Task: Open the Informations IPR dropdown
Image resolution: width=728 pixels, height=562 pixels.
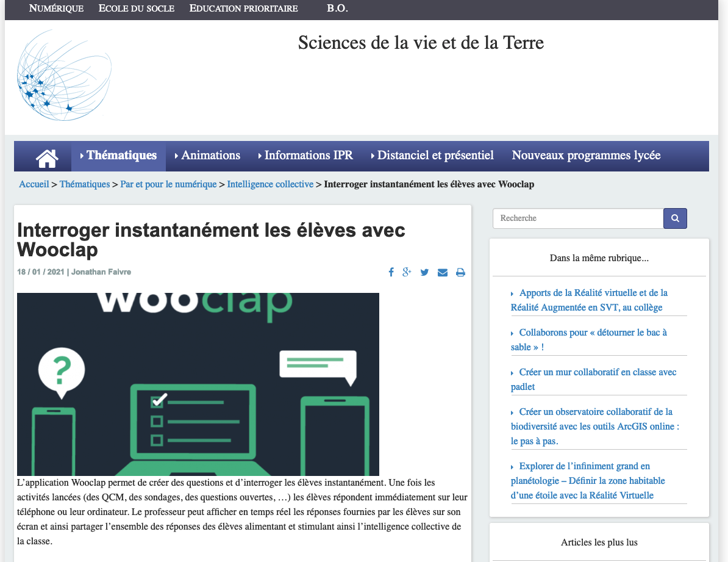Action: pos(305,156)
